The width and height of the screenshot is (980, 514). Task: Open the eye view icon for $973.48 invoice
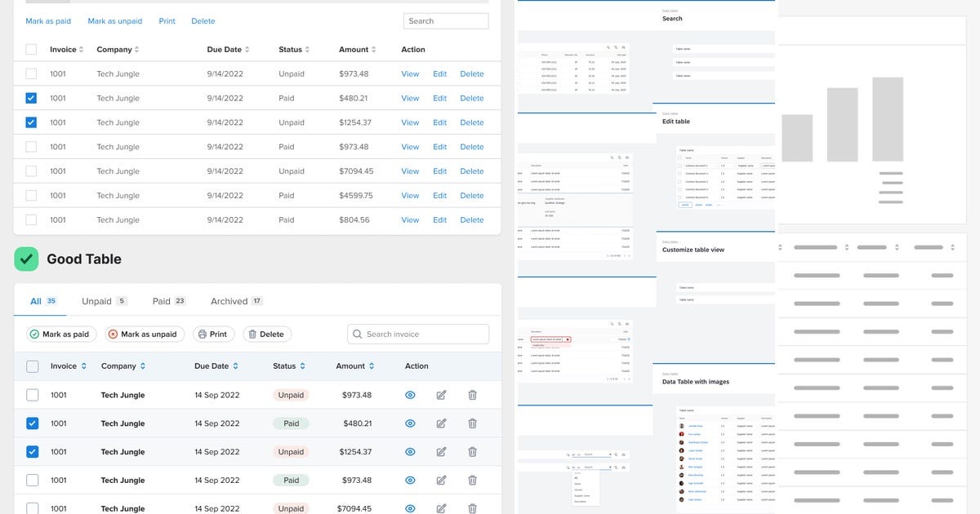(410, 395)
